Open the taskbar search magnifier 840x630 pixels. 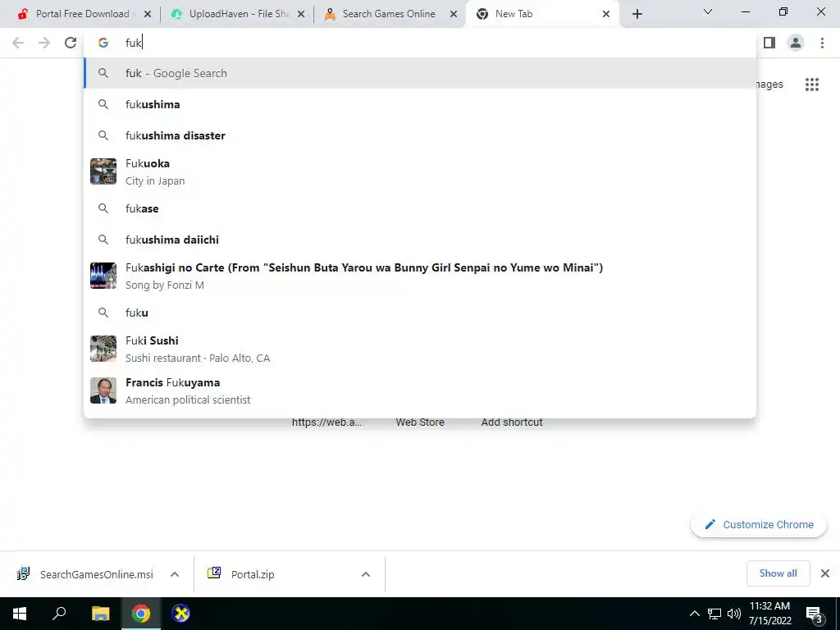click(59, 614)
